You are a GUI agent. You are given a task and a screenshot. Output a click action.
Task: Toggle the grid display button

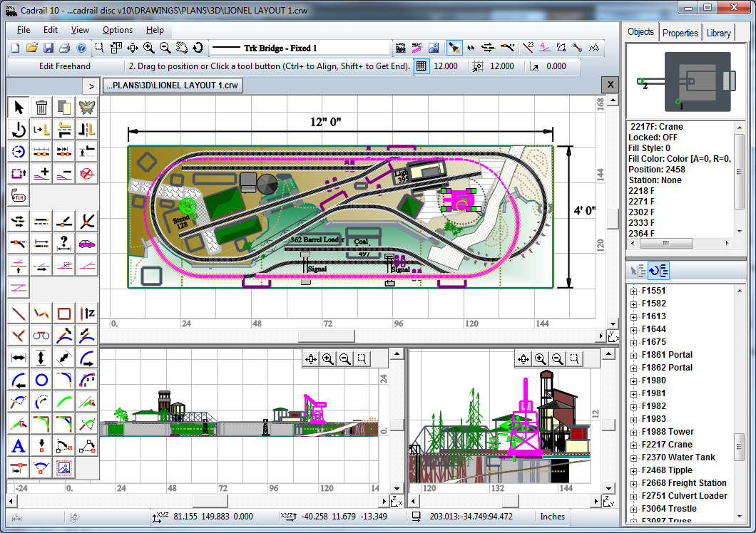pyautogui.click(x=422, y=66)
